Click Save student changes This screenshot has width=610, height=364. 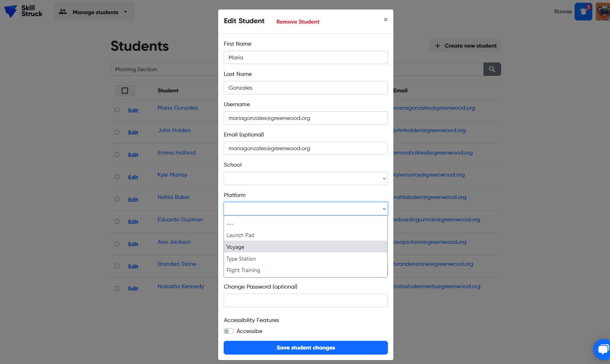click(x=305, y=347)
